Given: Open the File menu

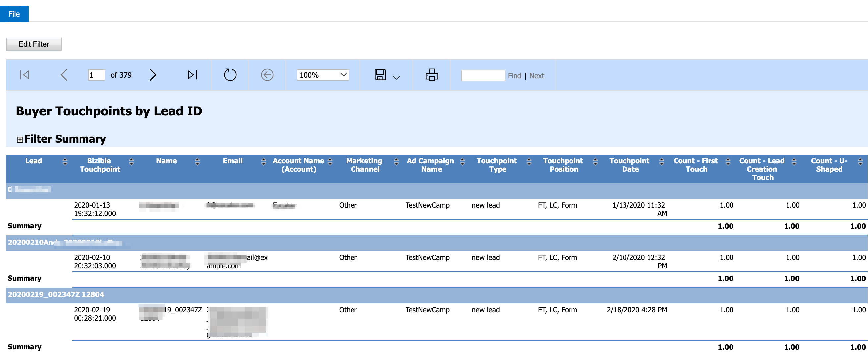Looking at the screenshot, I should 14,14.
